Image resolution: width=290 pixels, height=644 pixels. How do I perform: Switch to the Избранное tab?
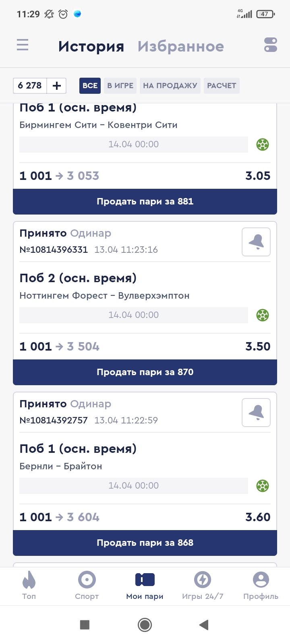[180, 46]
